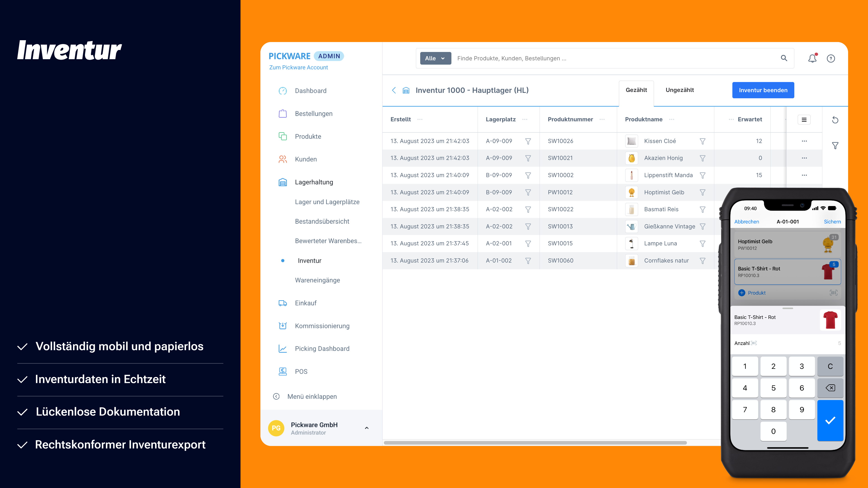Screen dimensions: 868x488
Task: Filter by Lagerplatz in the Lippenstift Manda row
Action: (x=528, y=175)
